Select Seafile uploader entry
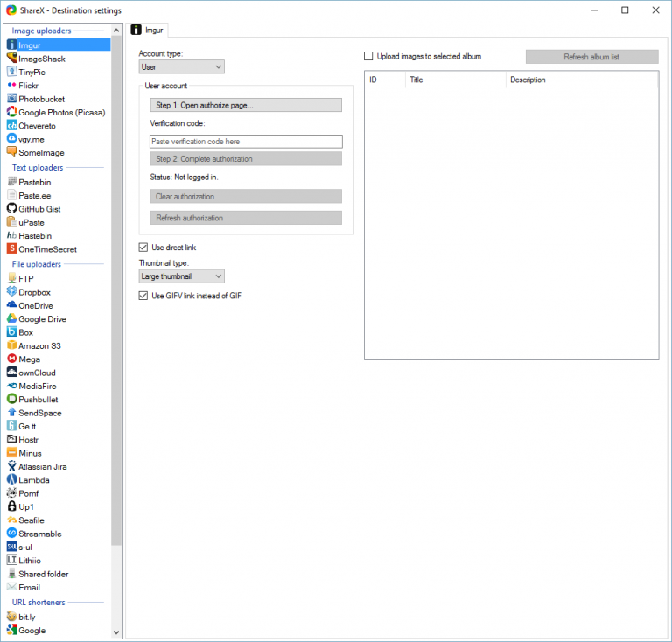 coord(26,520)
